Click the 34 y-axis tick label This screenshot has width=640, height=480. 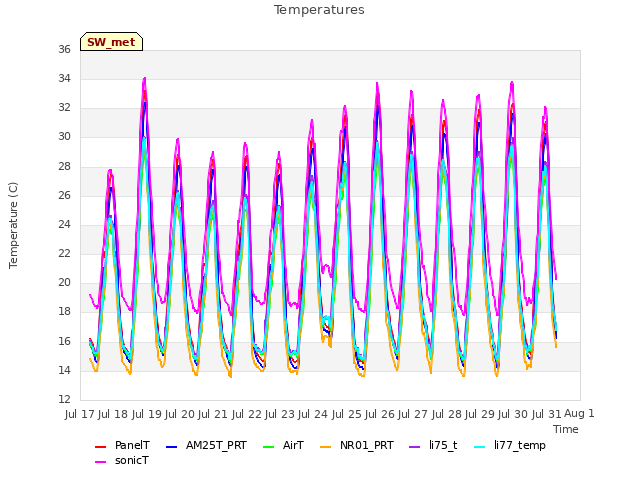click(64, 78)
